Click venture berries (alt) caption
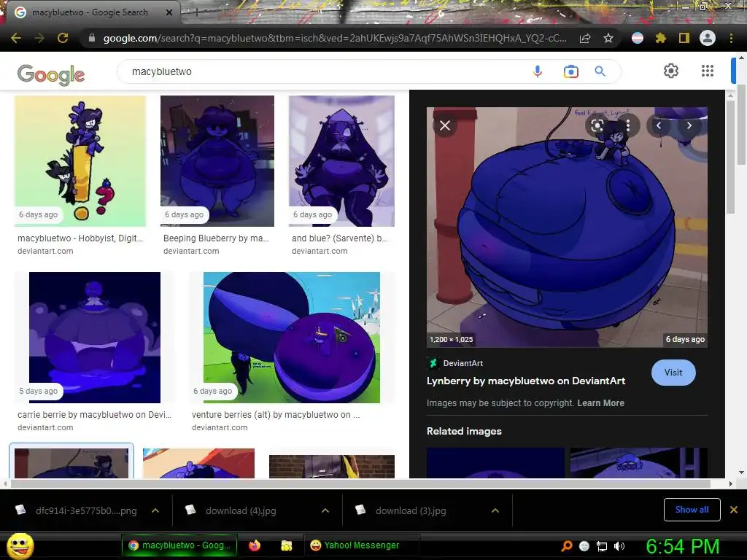Viewport: 747px width, 560px height. pos(275,414)
